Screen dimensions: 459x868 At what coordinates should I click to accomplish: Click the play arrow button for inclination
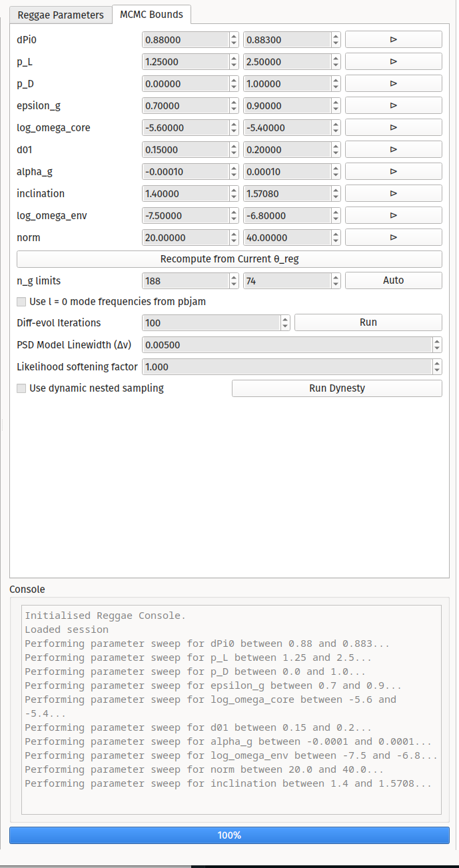[x=393, y=193]
